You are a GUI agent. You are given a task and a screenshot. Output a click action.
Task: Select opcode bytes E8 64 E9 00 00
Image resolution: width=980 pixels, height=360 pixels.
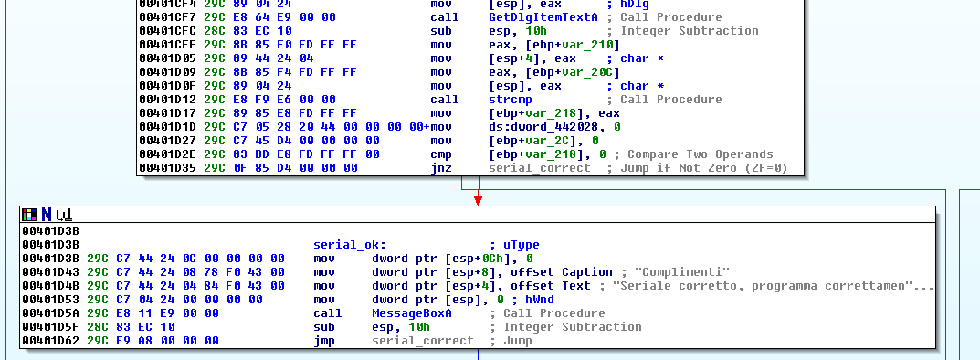click(284, 16)
